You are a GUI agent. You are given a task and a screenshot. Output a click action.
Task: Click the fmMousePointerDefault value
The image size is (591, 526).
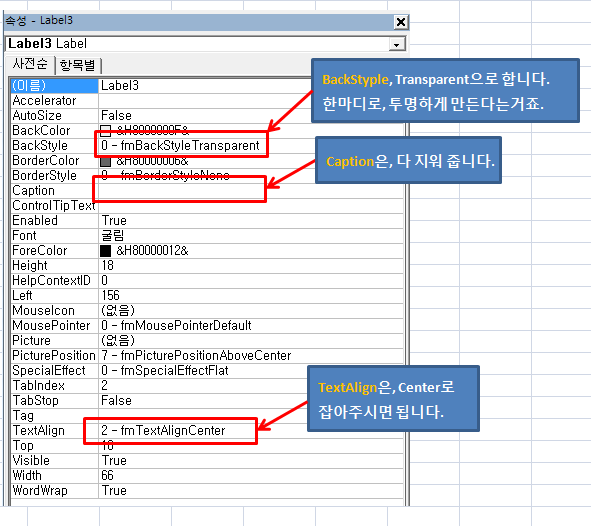(176, 326)
